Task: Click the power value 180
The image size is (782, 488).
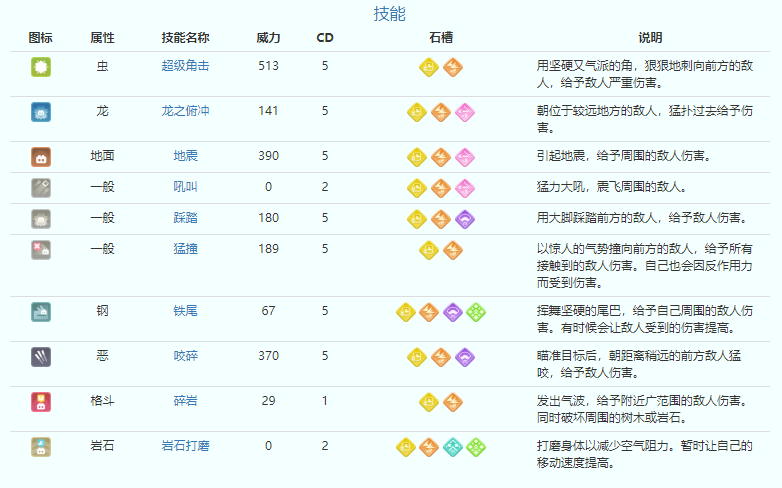Action: click(268, 218)
